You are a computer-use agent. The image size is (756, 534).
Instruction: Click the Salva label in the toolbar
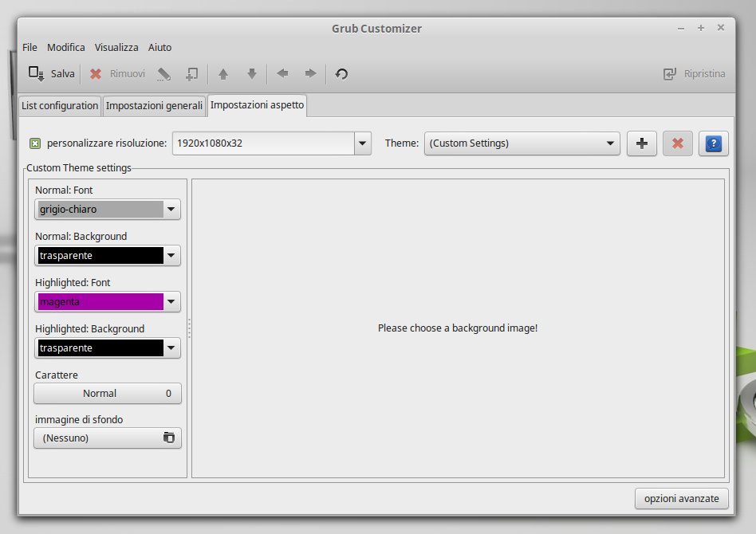pyautogui.click(x=63, y=74)
